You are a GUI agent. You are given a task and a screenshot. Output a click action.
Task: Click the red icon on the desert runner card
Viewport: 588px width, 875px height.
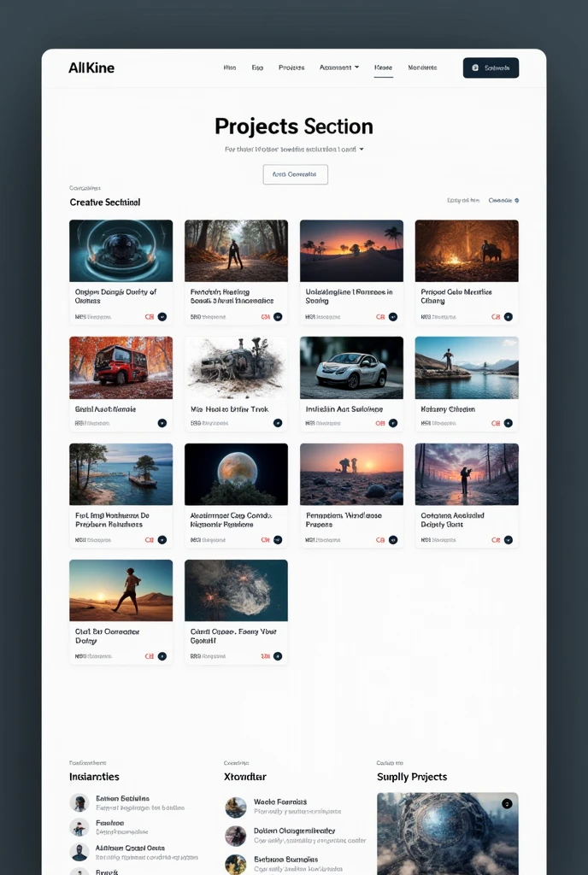click(150, 656)
